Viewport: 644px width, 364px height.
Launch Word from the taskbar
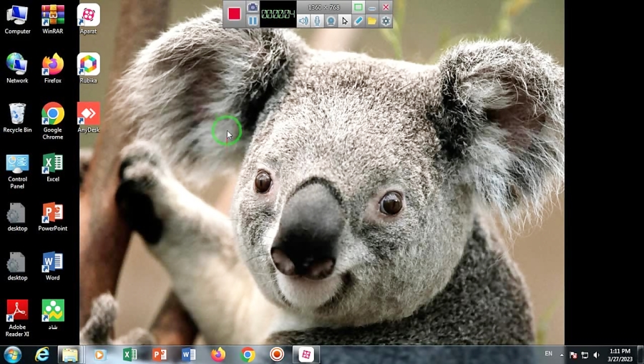pyautogui.click(x=188, y=355)
